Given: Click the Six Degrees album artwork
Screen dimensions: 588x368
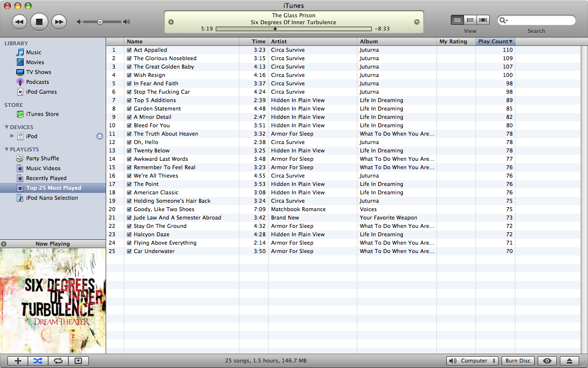Looking at the screenshot, I should click(x=53, y=301).
